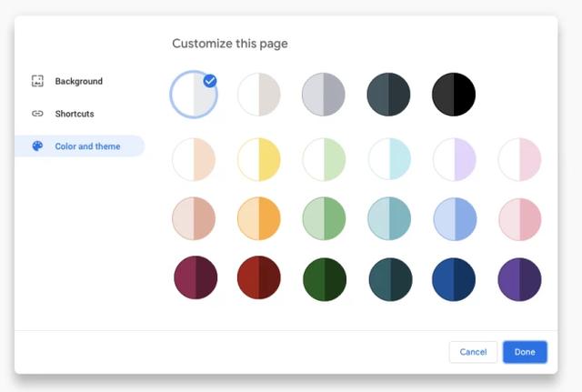Pick the periwinkle blue two-tone theme
This screenshot has height=392, width=582.
coord(455,219)
